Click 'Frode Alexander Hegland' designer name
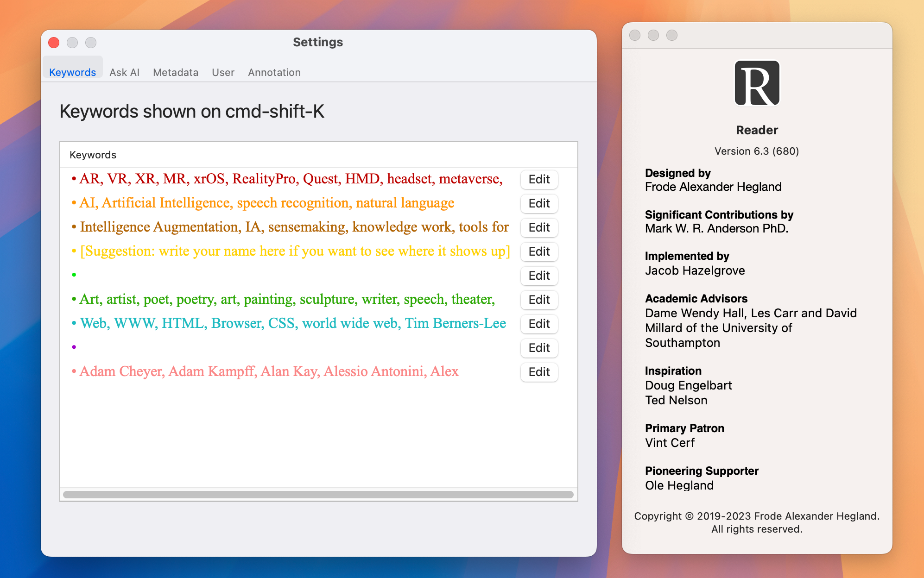This screenshot has height=578, width=924. 713,187
